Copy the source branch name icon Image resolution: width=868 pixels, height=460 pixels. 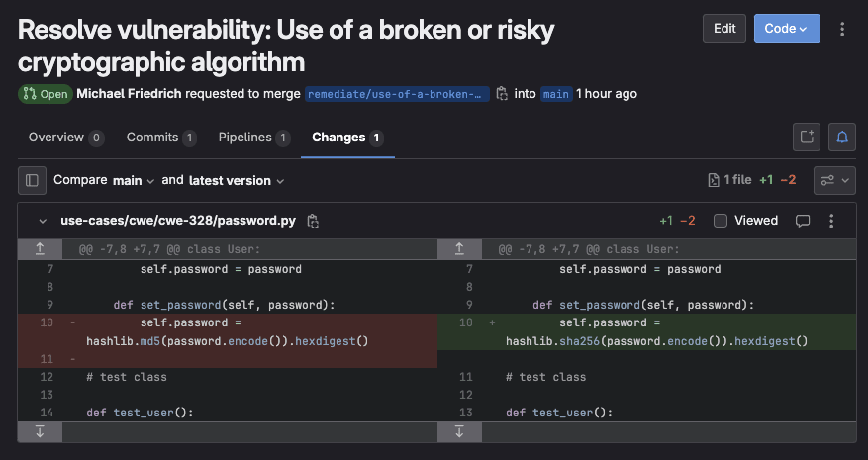502,94
